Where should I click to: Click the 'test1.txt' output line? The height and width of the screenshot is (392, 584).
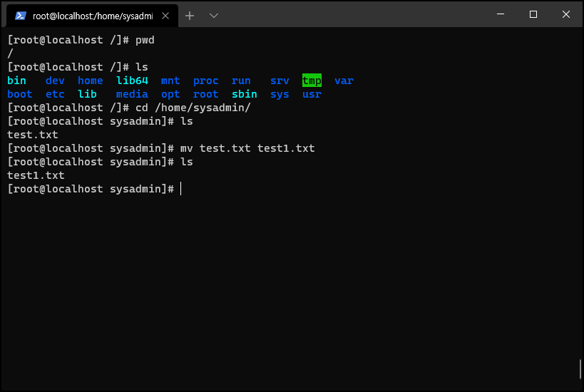36,175
